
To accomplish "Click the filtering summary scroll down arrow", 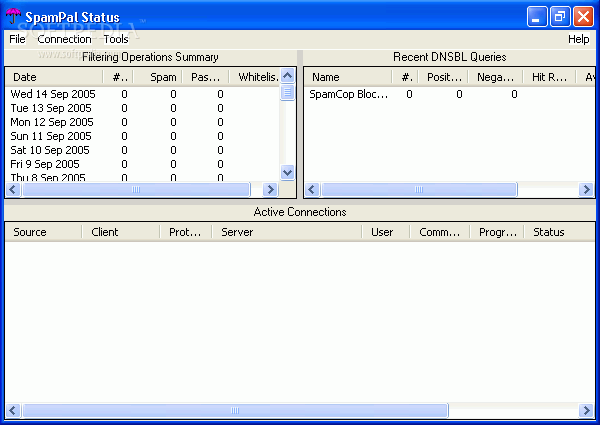I will (287, 173).
